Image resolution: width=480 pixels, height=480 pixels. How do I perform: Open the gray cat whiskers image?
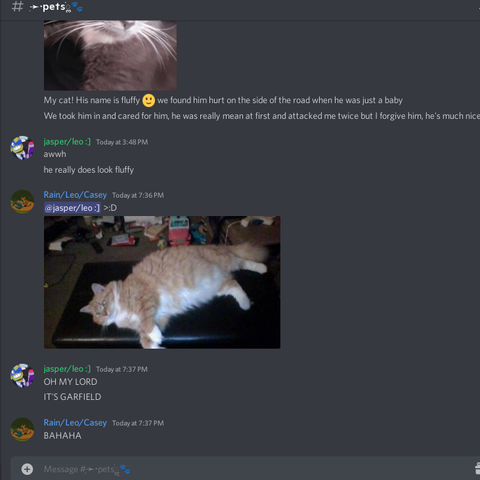[110, 55]
